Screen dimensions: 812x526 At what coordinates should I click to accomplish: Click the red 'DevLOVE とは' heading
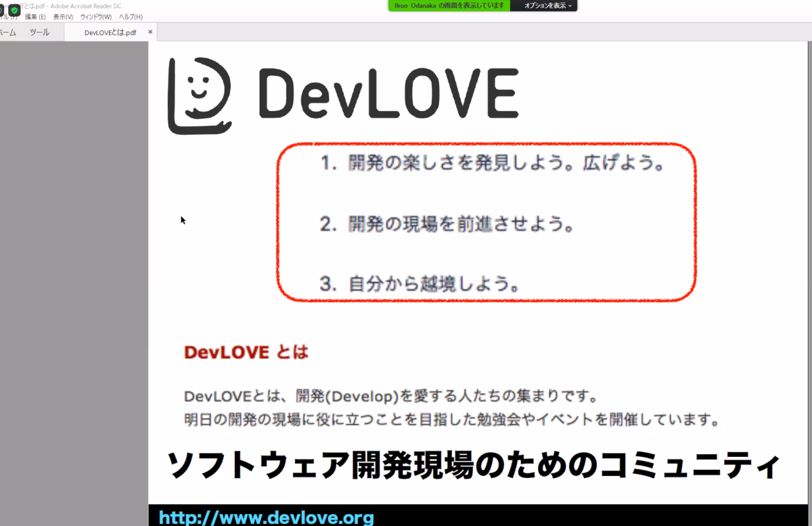coord(246,352)
